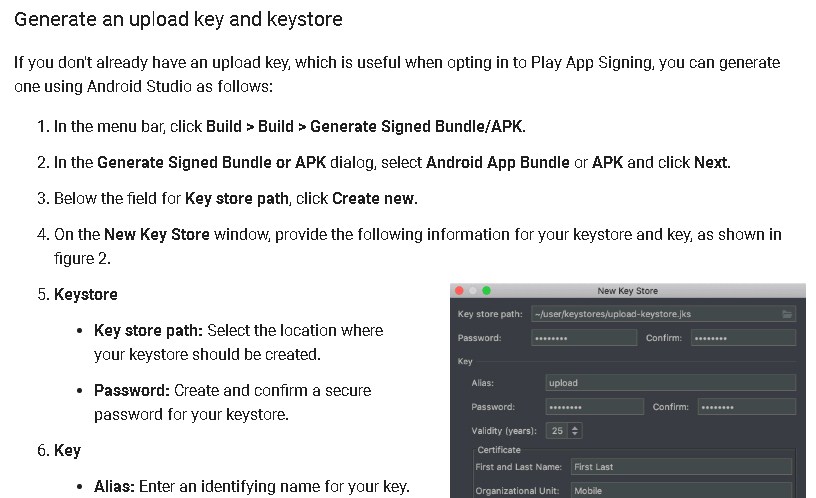
Task: Click the keystore Confirm password field
Action: coord(743,338)
